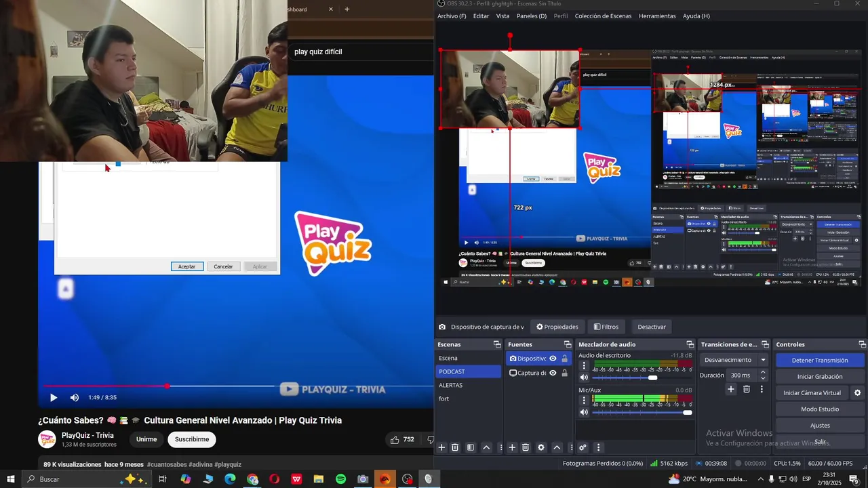Remove selected source with trash icon
Screen dimensions: 868x488
coord(526,447)
